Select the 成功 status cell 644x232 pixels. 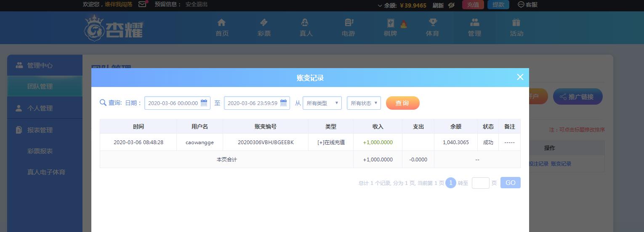click(488, 142)
